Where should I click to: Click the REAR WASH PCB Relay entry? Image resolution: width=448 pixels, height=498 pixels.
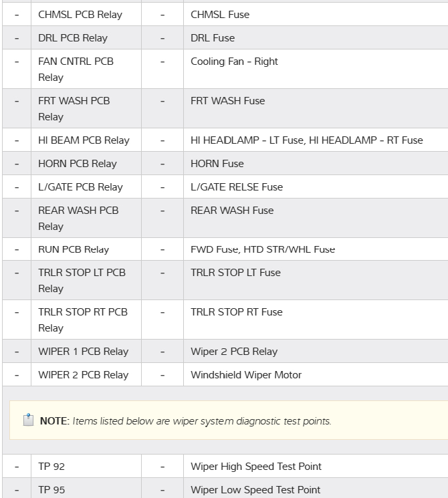coord(78,218)
